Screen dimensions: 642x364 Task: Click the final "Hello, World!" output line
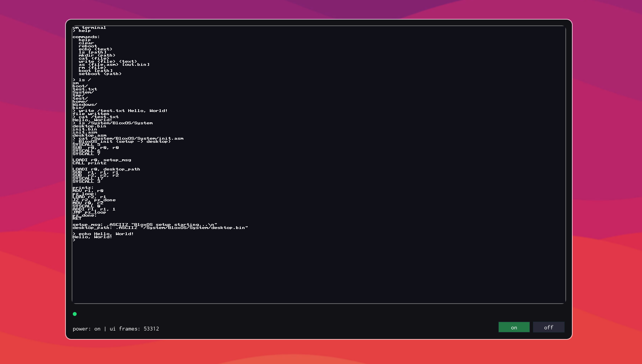point(92,237)
